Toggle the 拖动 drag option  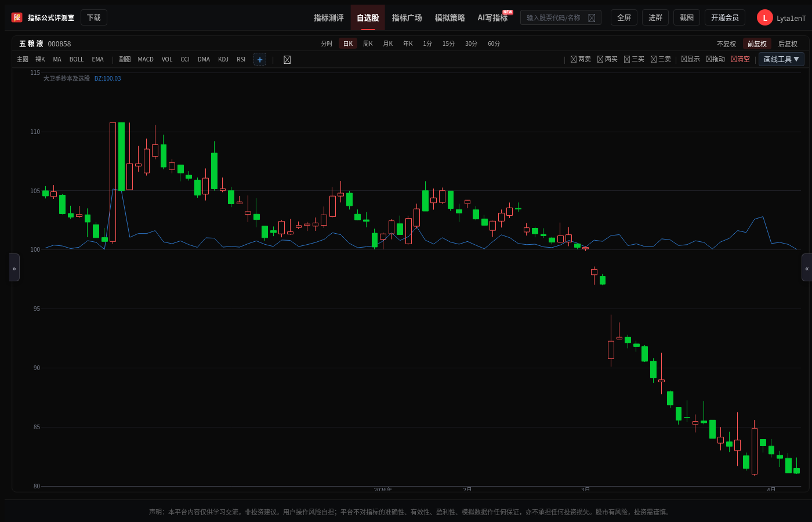tap(716, 59)
